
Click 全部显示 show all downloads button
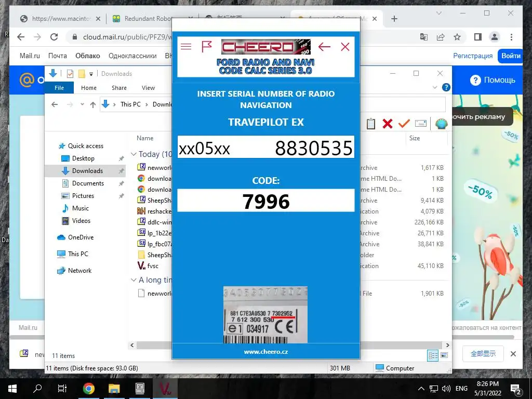483,354
